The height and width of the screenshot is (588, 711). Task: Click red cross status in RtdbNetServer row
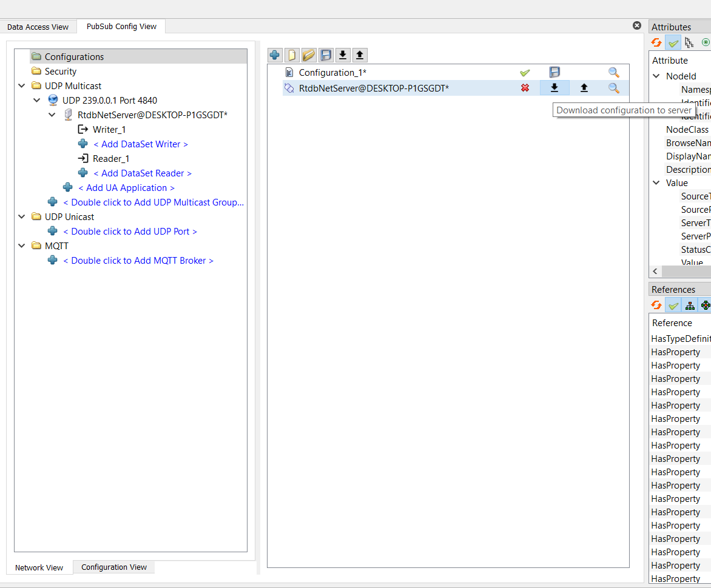525,88
